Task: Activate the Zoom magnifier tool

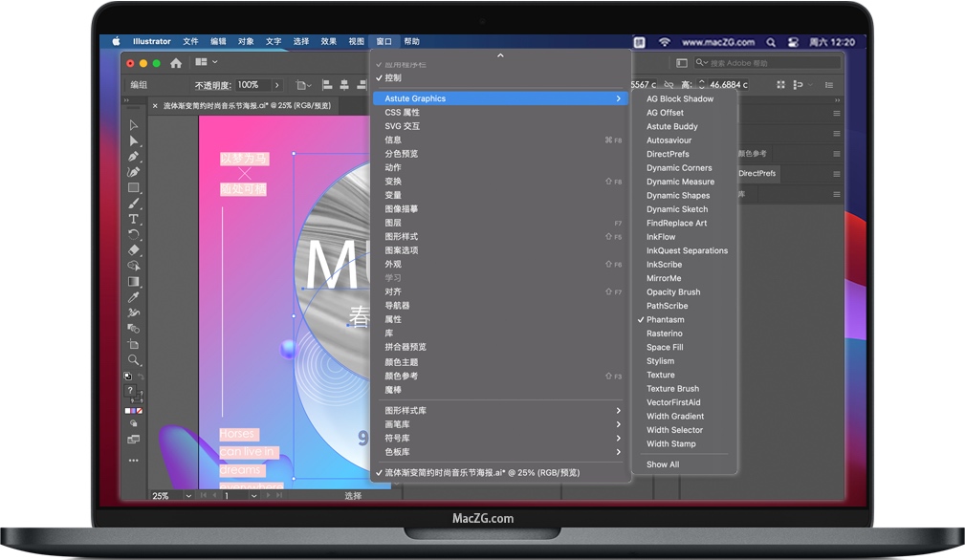Action: point(134,360)
